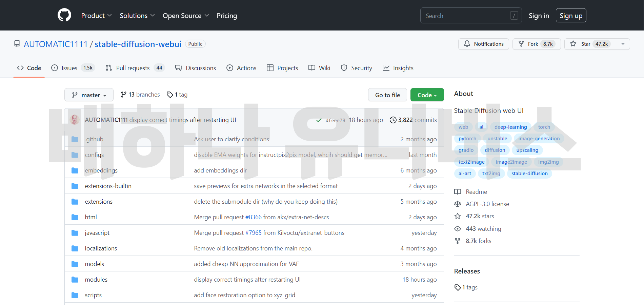
Task: Expand the Solutions dropdown
Action: (x=137, y=16)
